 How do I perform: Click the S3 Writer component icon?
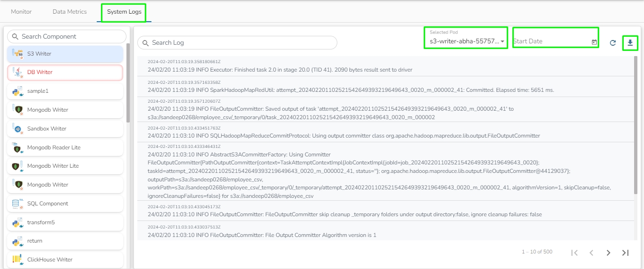(18, 54)
